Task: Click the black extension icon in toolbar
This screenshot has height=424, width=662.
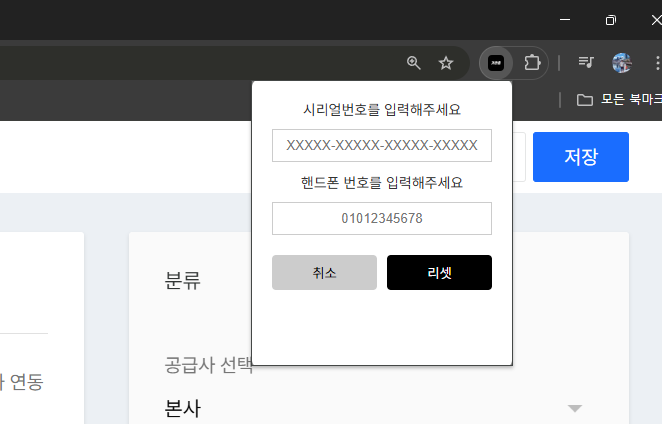Action: [x=496, y=63]
